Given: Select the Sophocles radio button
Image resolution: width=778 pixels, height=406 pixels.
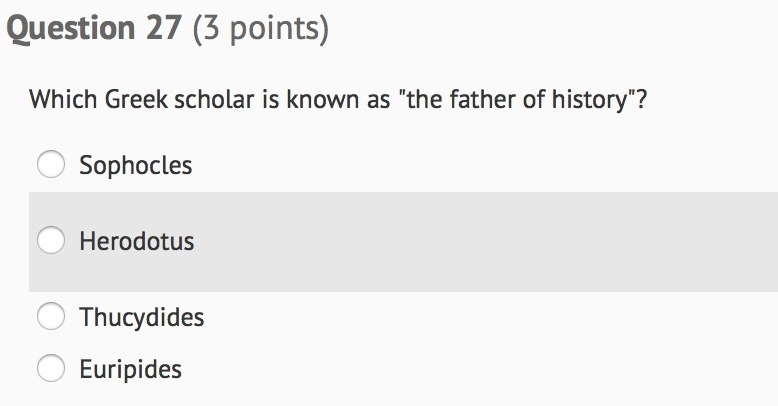Looking at the screenshot, I should coord(51,164).
